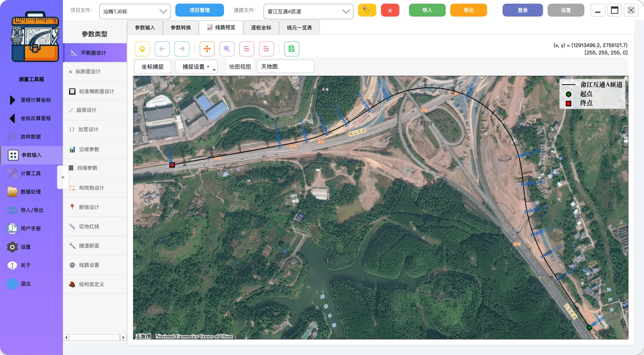Image resolution: width=644 pixels, height=355 pixels.
Task: Click the yellow pencil edit icon
Action: tap(367, 10)
